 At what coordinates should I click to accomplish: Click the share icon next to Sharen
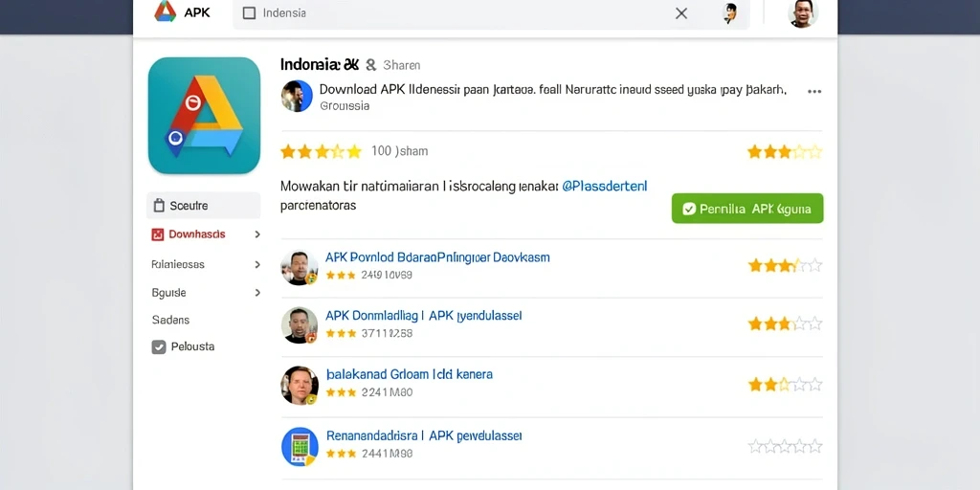tap(370, 64)
